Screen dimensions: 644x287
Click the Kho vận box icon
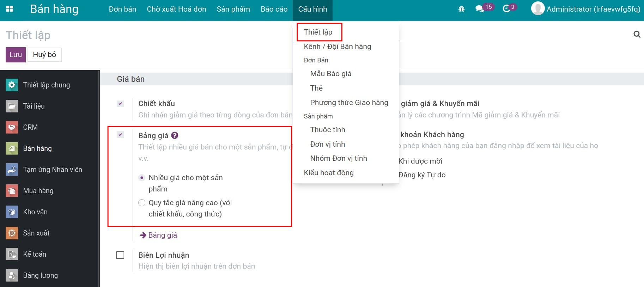(x=12, y=212)
